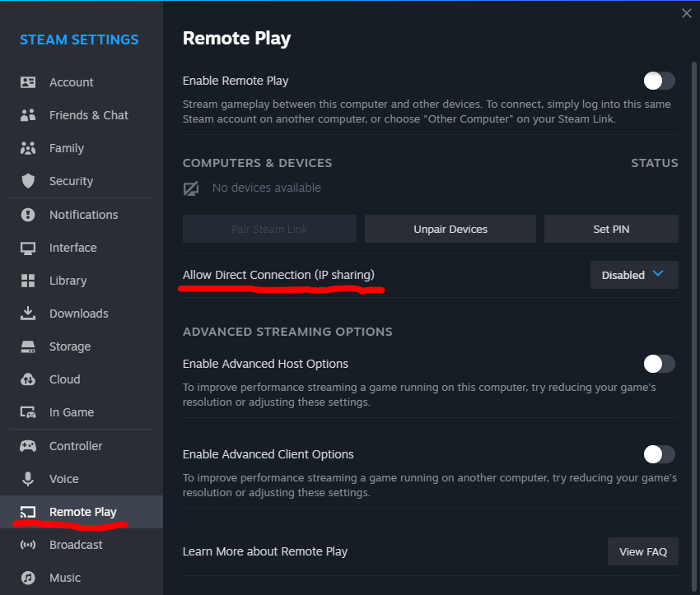Click the Set PIN button
Viewport: 700px width, 595px height.
[611, 229]
